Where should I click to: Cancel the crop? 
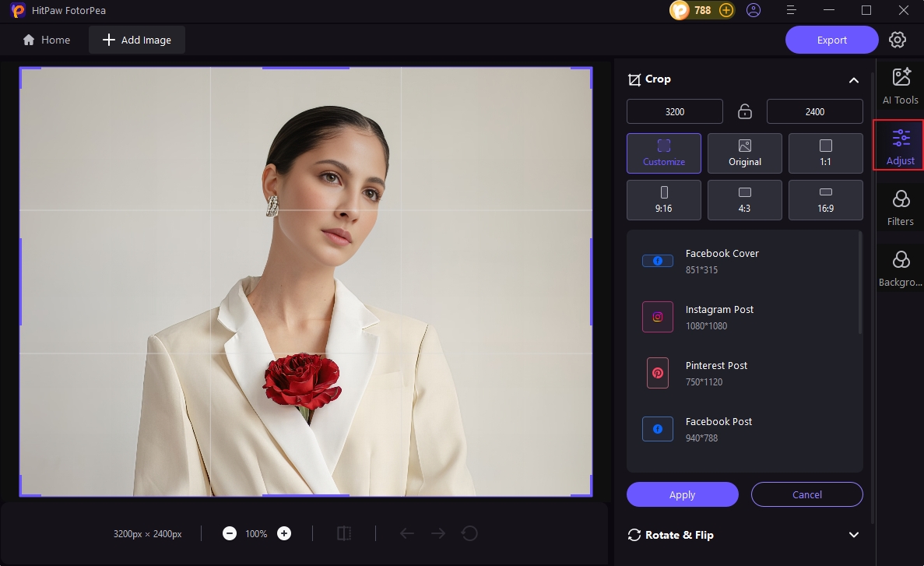(x=806, y=494)
